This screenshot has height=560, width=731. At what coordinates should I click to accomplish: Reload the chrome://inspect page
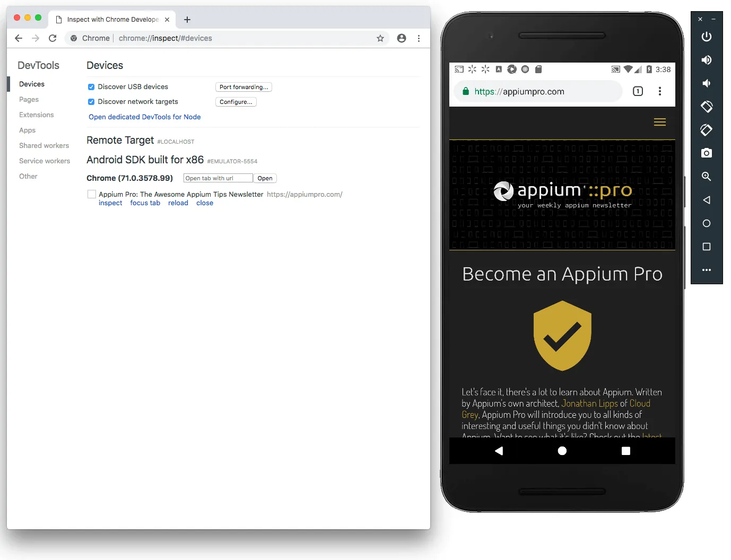[x=53, y=38]
